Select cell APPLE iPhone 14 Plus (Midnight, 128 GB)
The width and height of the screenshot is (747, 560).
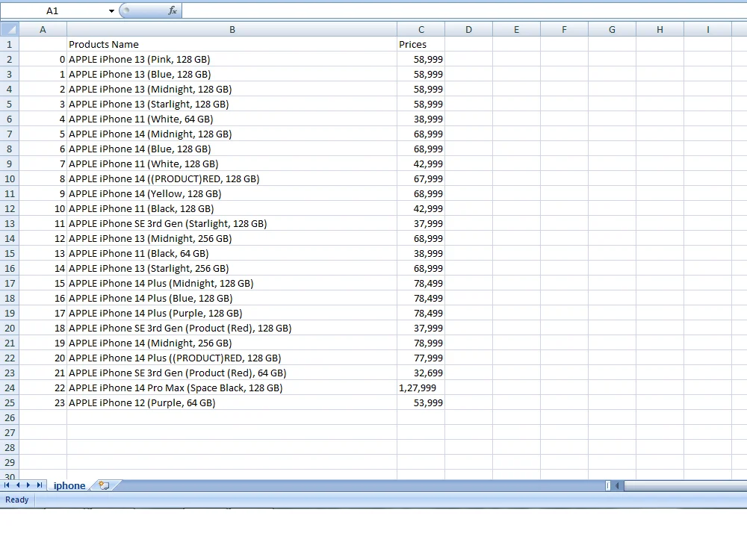232,283
